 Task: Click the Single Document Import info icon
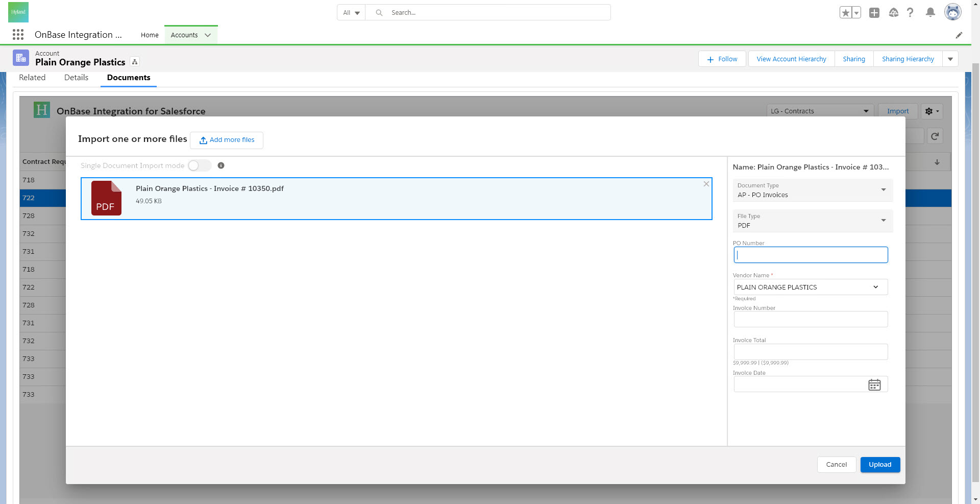(x=221, y=165)
